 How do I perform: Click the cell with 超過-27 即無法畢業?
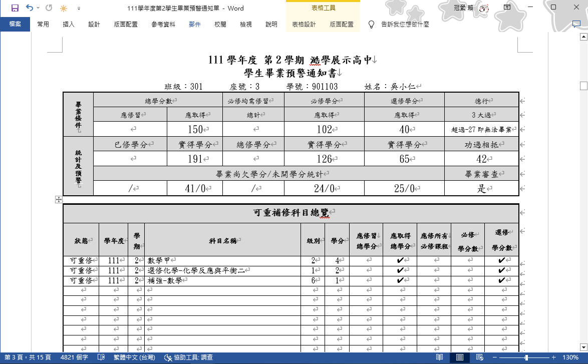pyautogui.click(x=481, y=129)
